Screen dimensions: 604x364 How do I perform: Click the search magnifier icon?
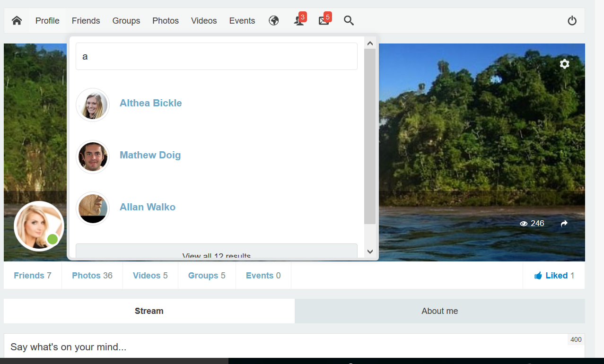(349, 21)
